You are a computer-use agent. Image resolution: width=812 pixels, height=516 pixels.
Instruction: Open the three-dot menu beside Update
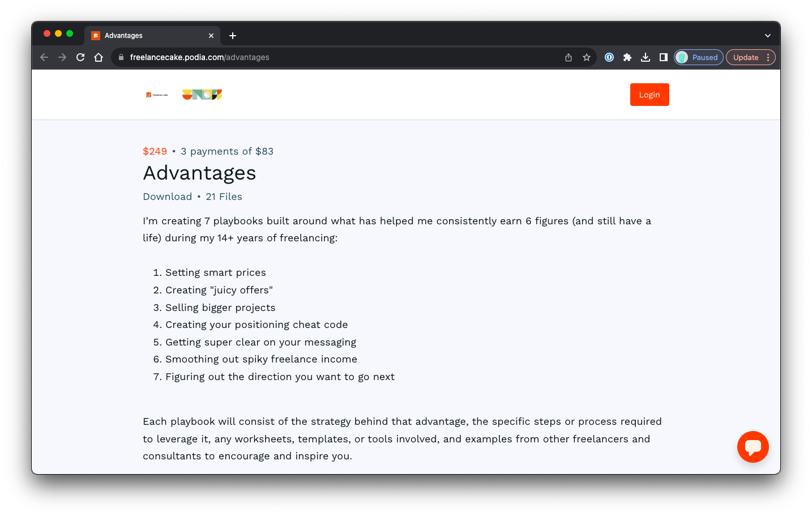tap(768, 57)
